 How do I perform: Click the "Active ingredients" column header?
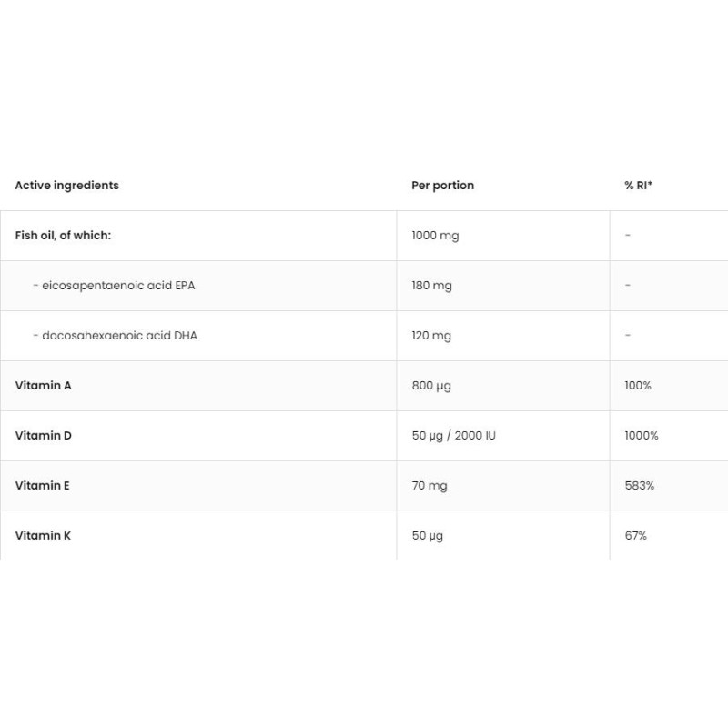[66, 186]
